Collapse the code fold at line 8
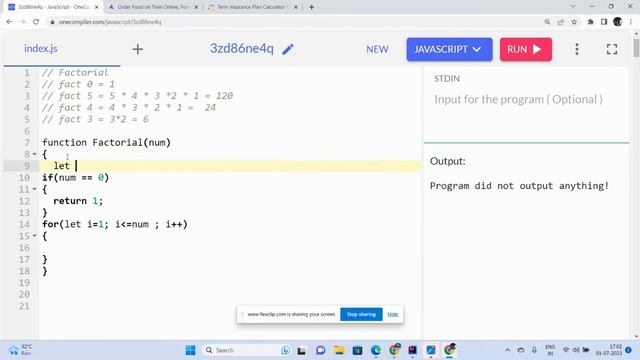This screenshot has width=640, height=360. [x=34, y=154]
